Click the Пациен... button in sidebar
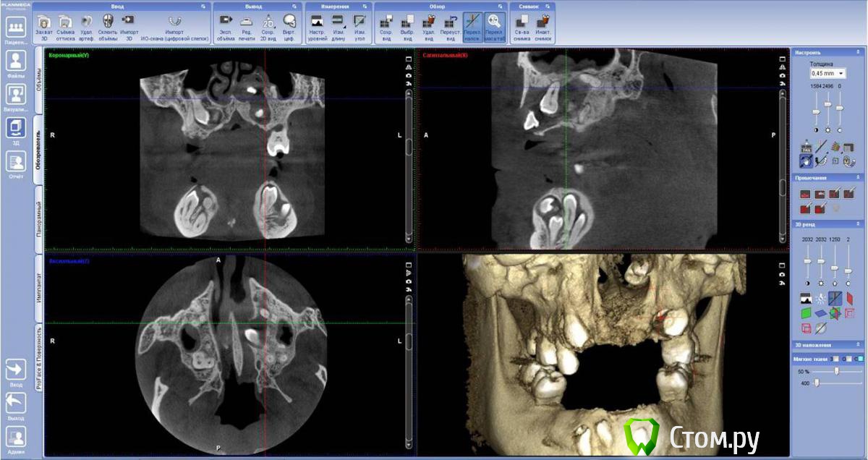868x460 pixels. (16, 29)
